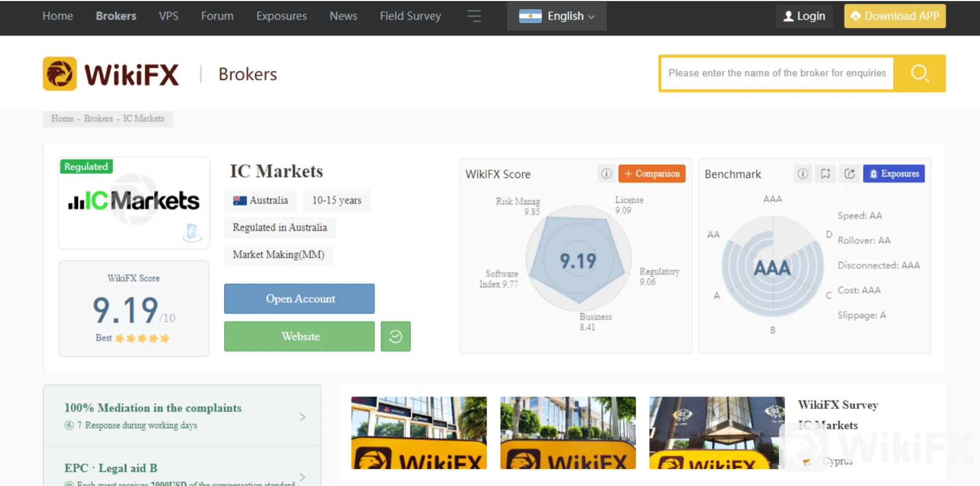Open the News navigation item
Viewport: 980px width, 486px height.
(343, 16)
